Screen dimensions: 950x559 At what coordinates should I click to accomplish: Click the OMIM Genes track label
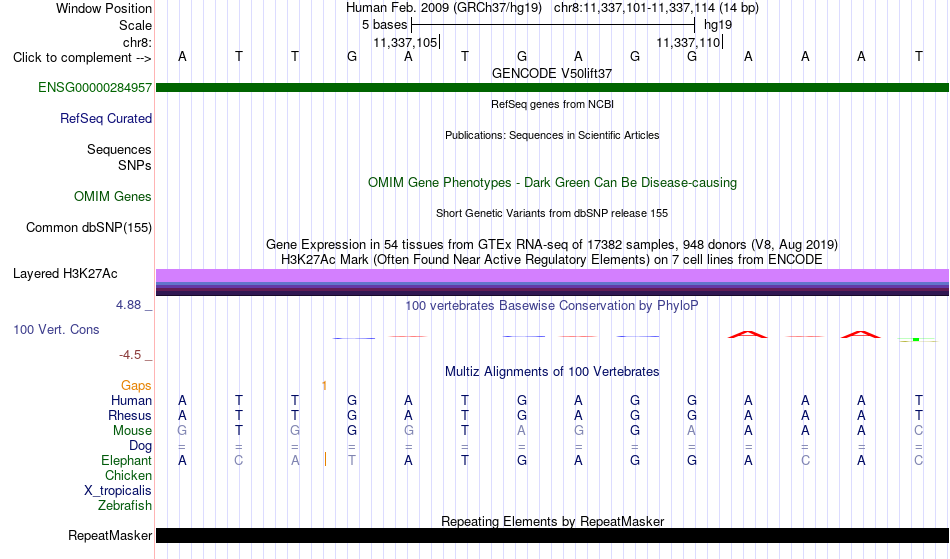(x=112, y=196)
